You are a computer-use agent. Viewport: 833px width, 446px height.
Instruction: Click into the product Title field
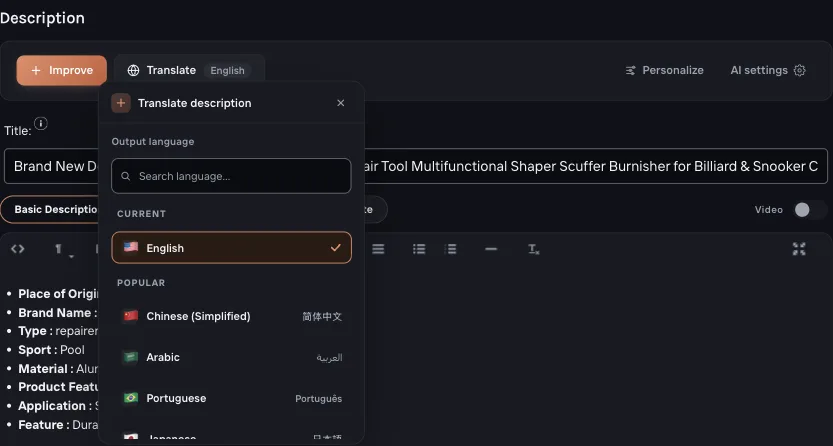(x=415, y=166)
